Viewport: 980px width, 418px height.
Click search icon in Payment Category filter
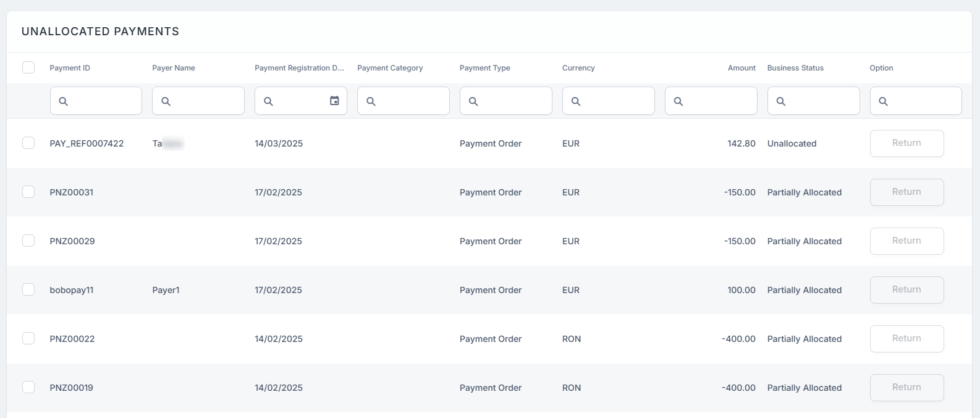(x=371, y=101)
